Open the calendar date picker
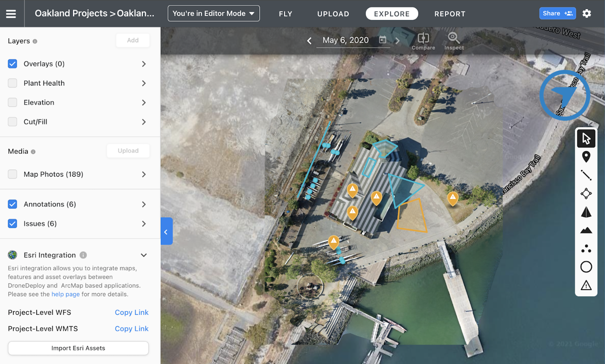This screenshot has height=364, width=605. (382, 39)
